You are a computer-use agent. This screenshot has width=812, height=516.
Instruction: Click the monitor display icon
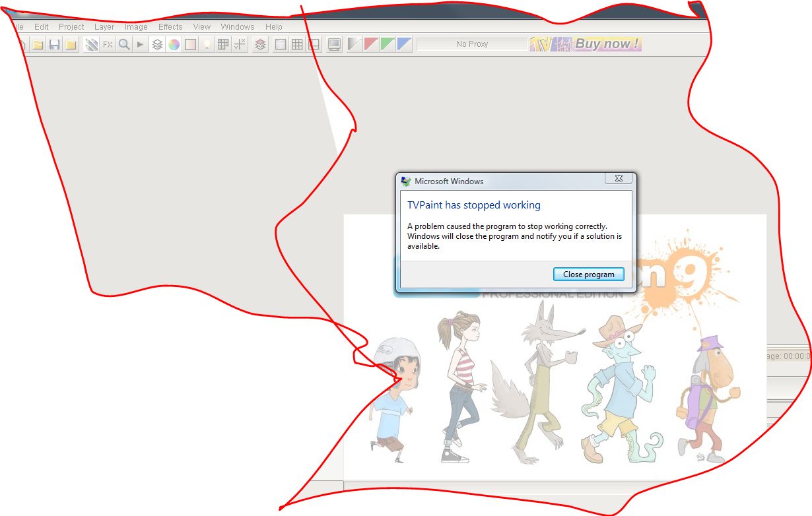click(335, 44)
